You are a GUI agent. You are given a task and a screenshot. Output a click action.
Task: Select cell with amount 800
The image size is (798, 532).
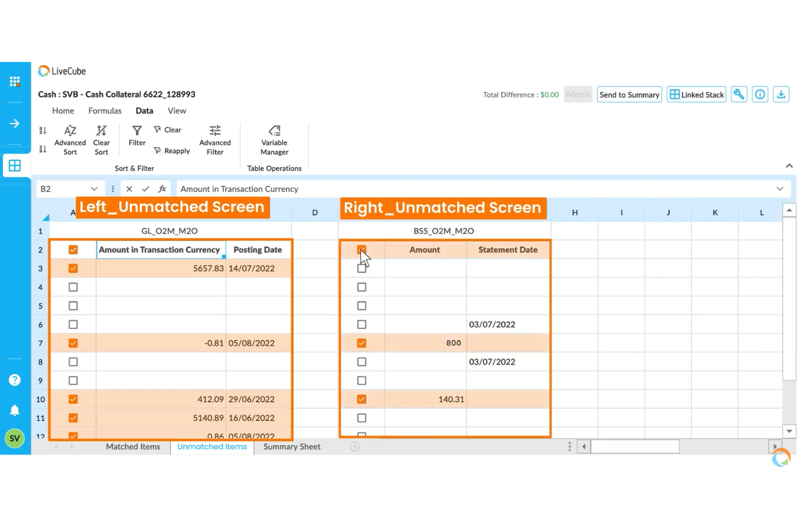point(425,343)
